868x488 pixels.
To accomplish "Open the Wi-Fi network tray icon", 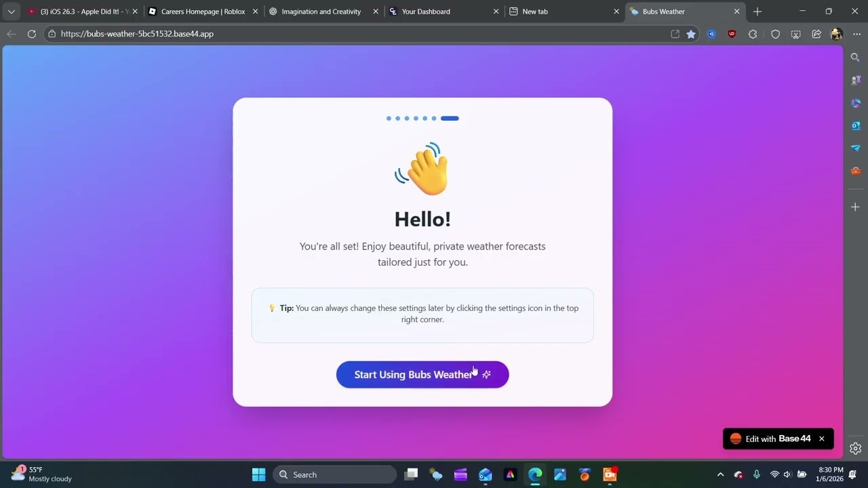I will click(x=774, y=474).
